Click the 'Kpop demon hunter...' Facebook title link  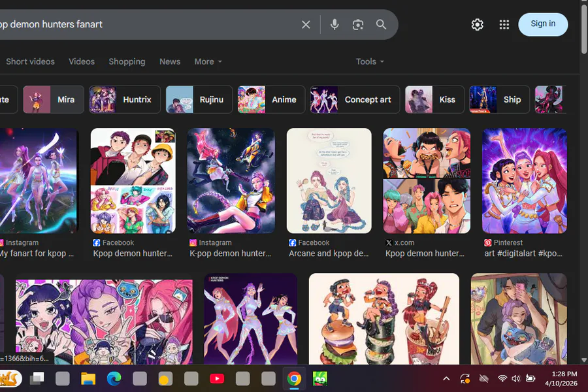tap(133, 253)
